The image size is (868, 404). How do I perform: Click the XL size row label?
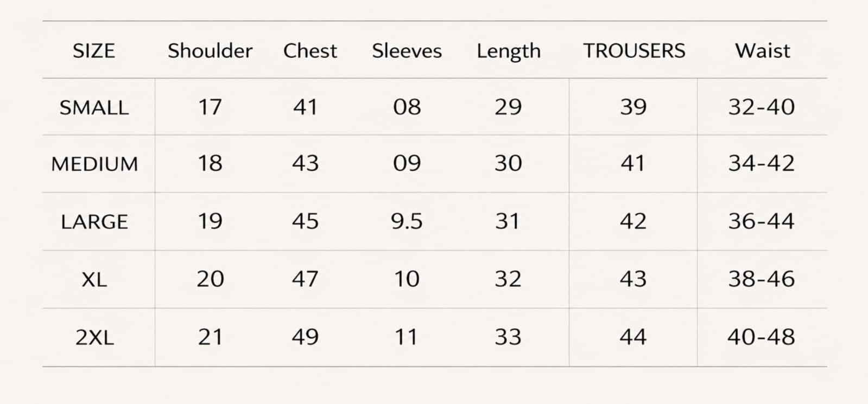coord(94,280)
